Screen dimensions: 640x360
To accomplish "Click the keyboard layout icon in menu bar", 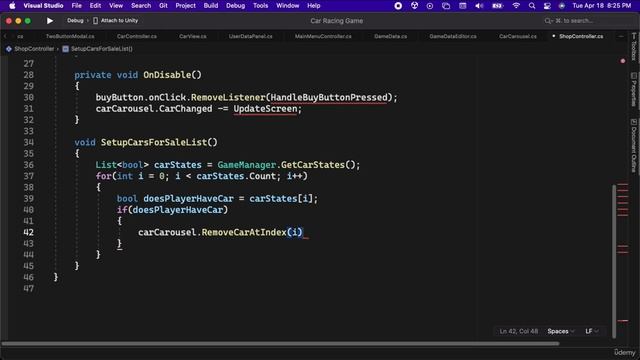I will (x=462, y=6).
